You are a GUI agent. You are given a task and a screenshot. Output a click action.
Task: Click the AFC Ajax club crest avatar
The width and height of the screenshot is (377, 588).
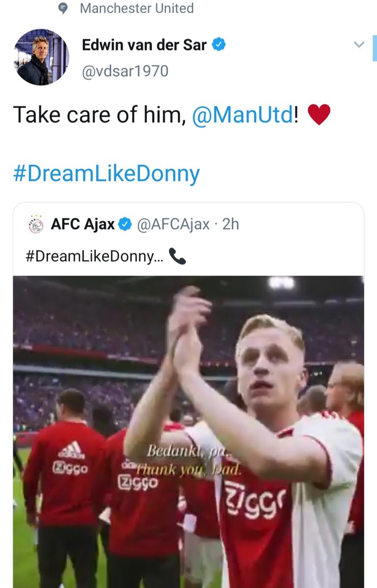36,225
